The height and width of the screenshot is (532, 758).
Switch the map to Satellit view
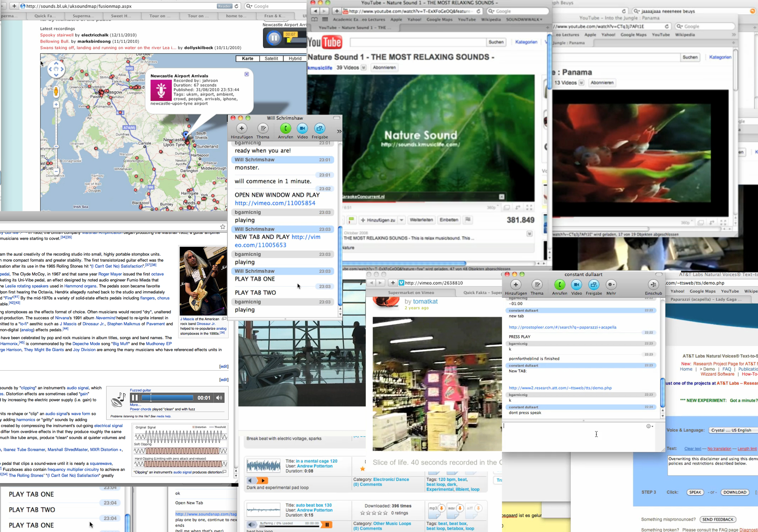[271, 59]
